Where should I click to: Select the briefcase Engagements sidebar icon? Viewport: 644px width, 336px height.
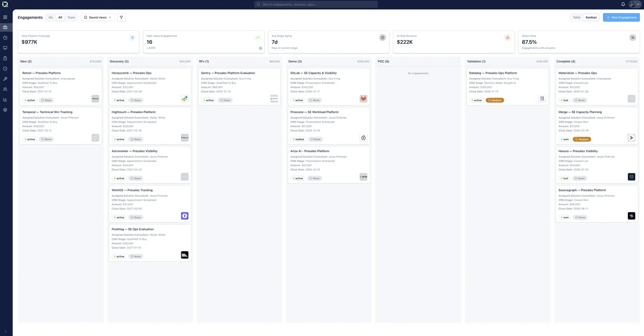point(5,27)
